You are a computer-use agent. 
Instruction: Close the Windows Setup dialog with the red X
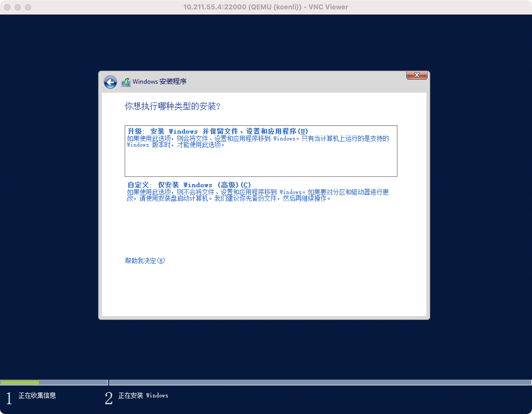click(417, 75)
